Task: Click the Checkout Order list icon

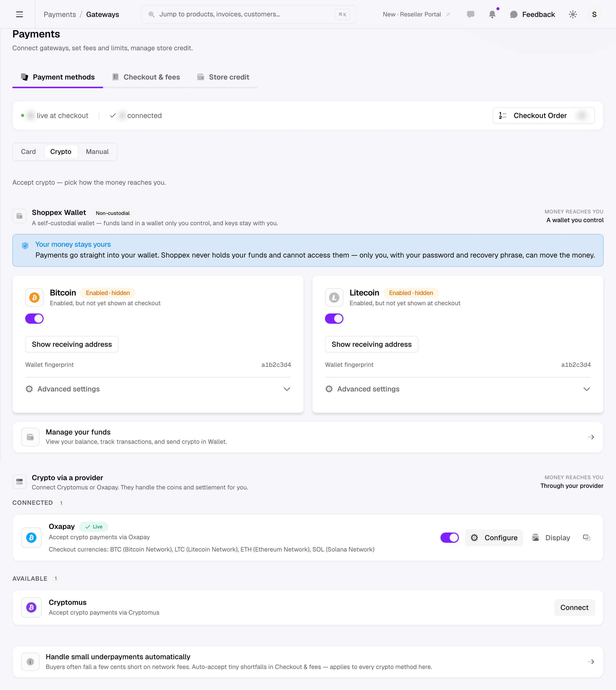Action: (503, 115)
